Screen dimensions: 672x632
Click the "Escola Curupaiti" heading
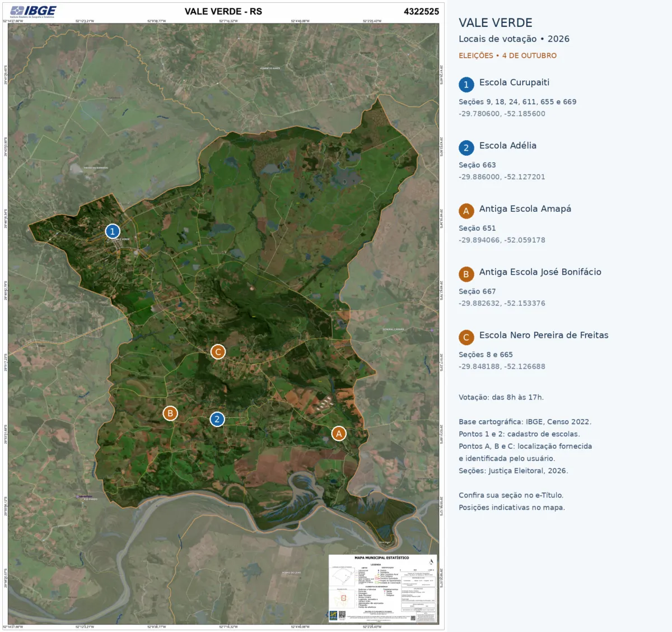514,82
